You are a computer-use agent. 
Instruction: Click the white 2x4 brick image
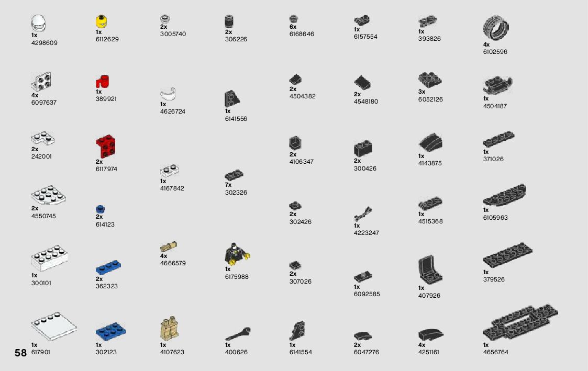point(49,260)
